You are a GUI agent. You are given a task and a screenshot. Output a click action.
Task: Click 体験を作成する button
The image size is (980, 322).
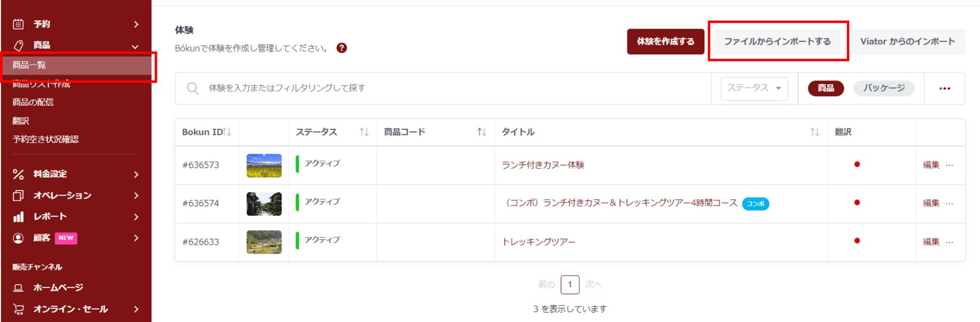click(x=665, y=41)
